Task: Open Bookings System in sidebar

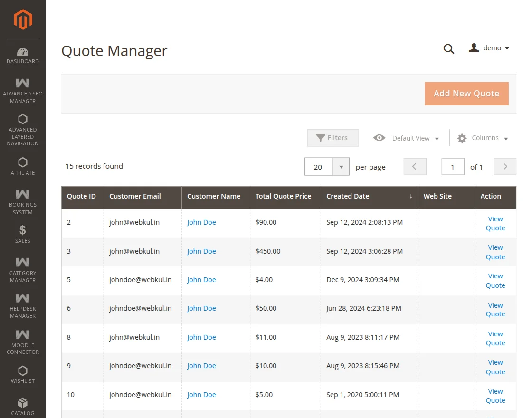Action: 23,202
